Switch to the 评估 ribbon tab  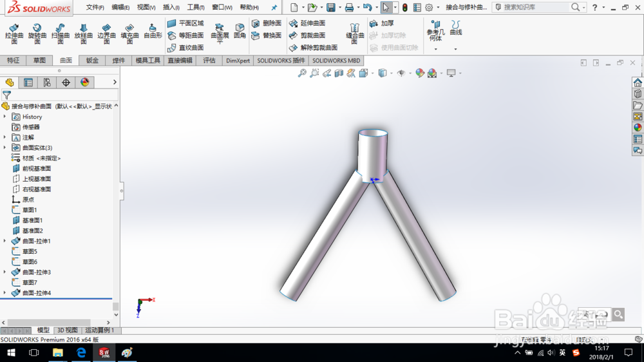(209, 61)
